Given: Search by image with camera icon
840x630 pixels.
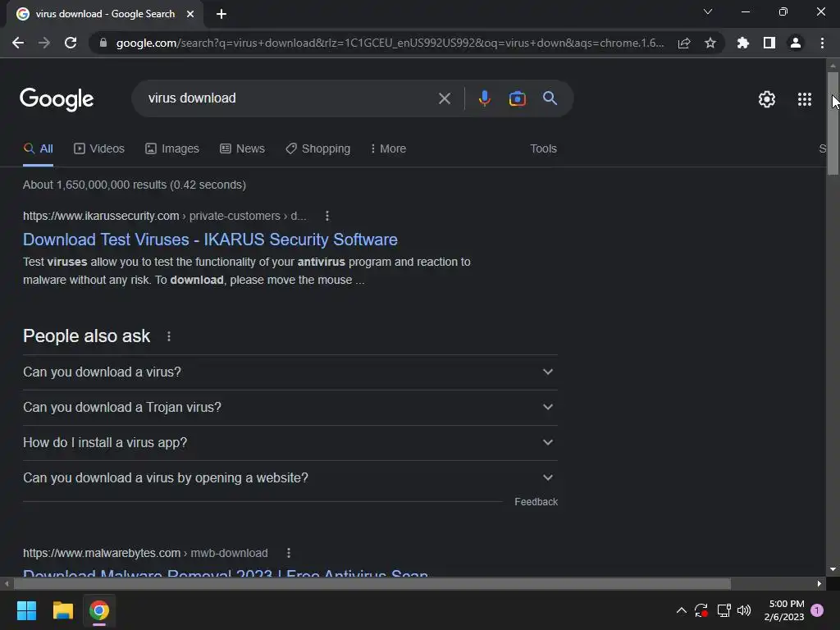Looking at the screenshot, I should [x=517, y=98].
